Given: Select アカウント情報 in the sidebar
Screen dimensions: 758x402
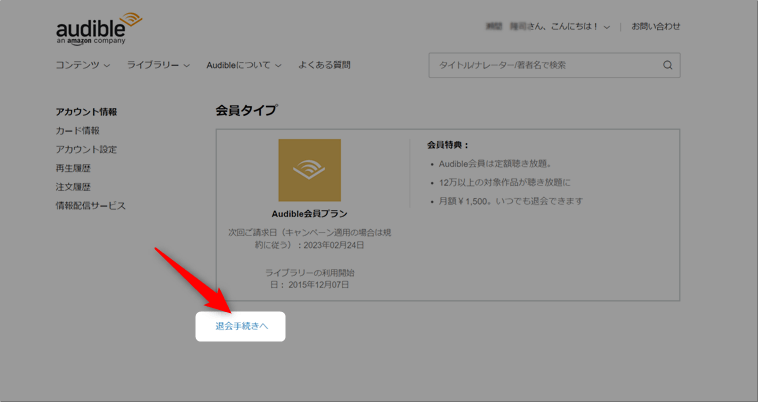Looking at the screenshot, I should 86,112.
